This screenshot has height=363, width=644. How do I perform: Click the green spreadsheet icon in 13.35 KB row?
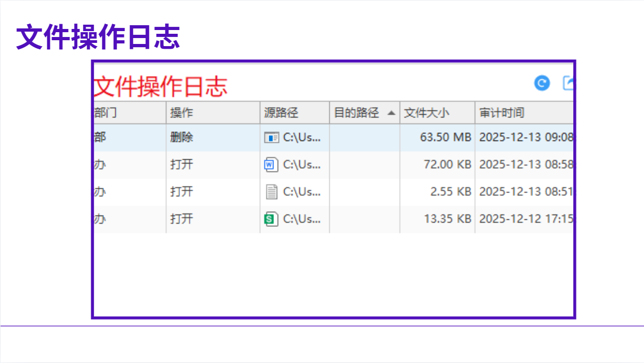pyautogui.click(x=272, y=219)
